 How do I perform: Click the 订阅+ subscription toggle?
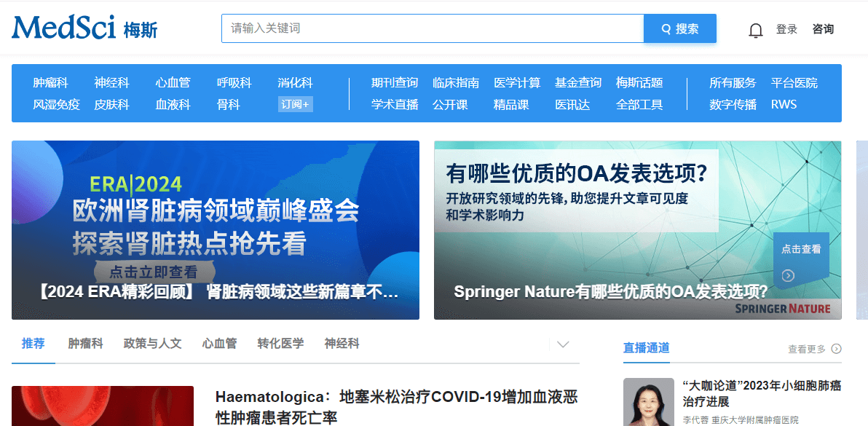(295, 104)
